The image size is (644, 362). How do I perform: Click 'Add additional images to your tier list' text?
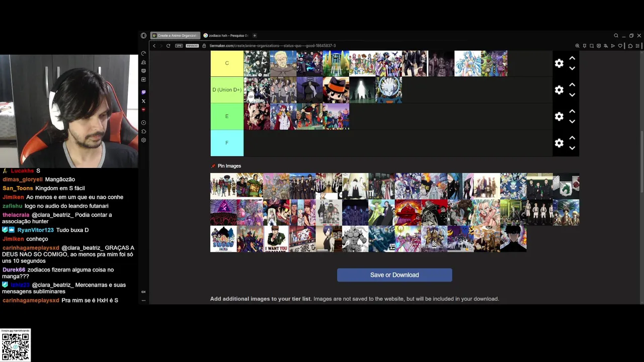tap(261, 299)
